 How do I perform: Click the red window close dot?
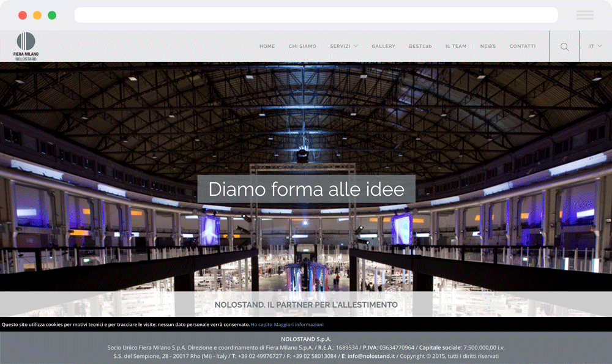23,15
